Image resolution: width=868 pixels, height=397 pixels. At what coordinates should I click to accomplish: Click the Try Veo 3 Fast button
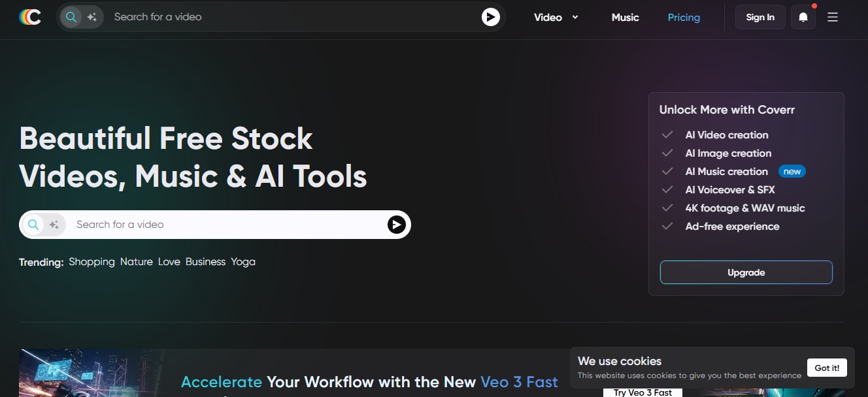pos(643,392)
